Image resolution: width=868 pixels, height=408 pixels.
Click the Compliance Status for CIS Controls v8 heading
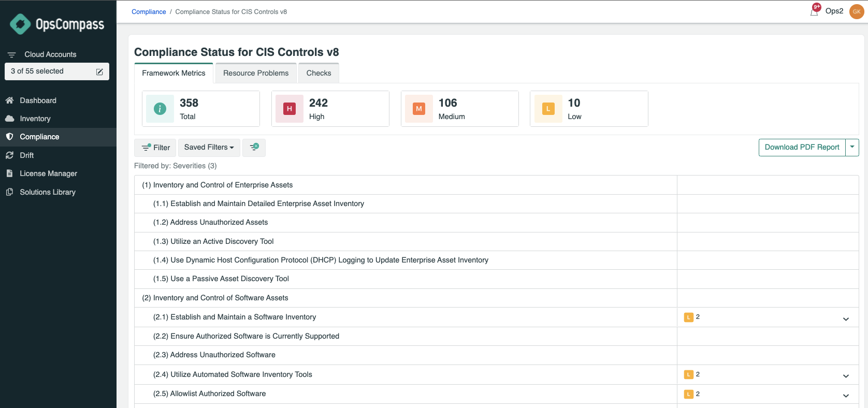(237, 52)
